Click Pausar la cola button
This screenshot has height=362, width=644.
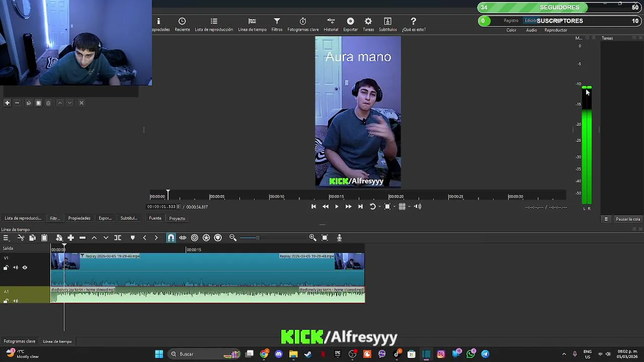[628, 219]
